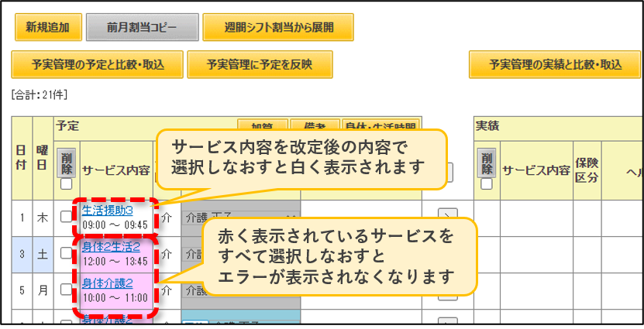Click 予実管理に予定を反映 button
Screen dimensions: 644x329
pyautogui.click(x=260, y=64)
